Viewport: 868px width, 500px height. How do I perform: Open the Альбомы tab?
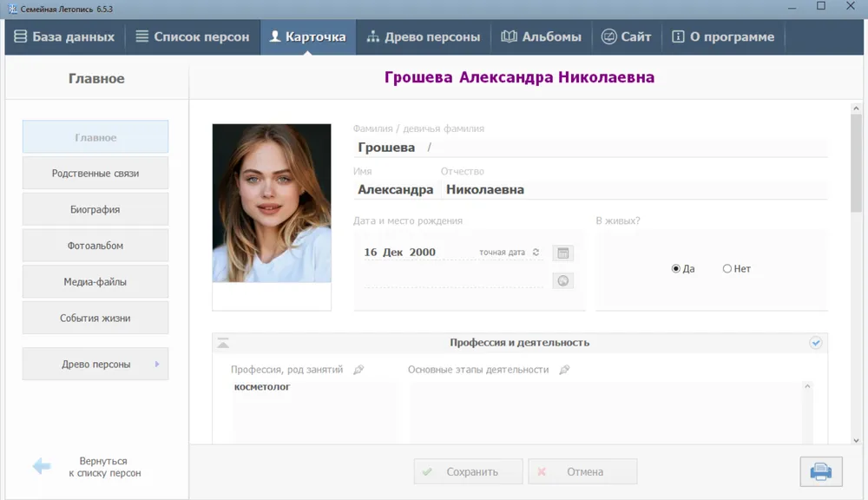point(541,37)
